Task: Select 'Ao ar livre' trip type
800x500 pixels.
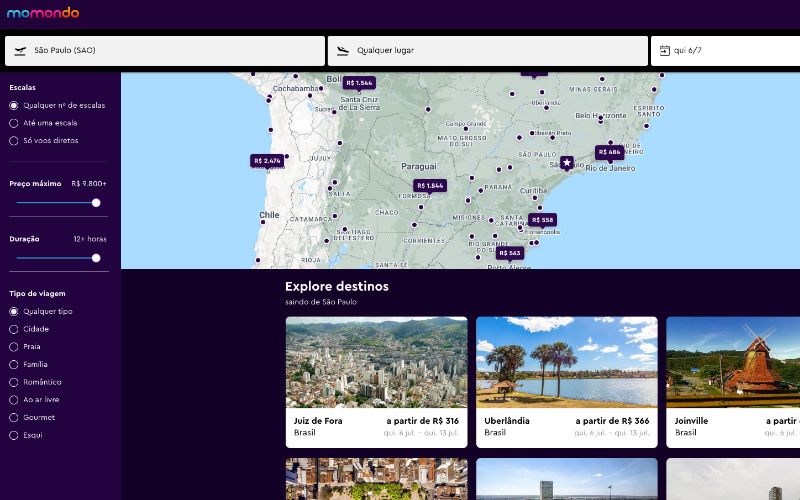Action: (x=34, y=399)
